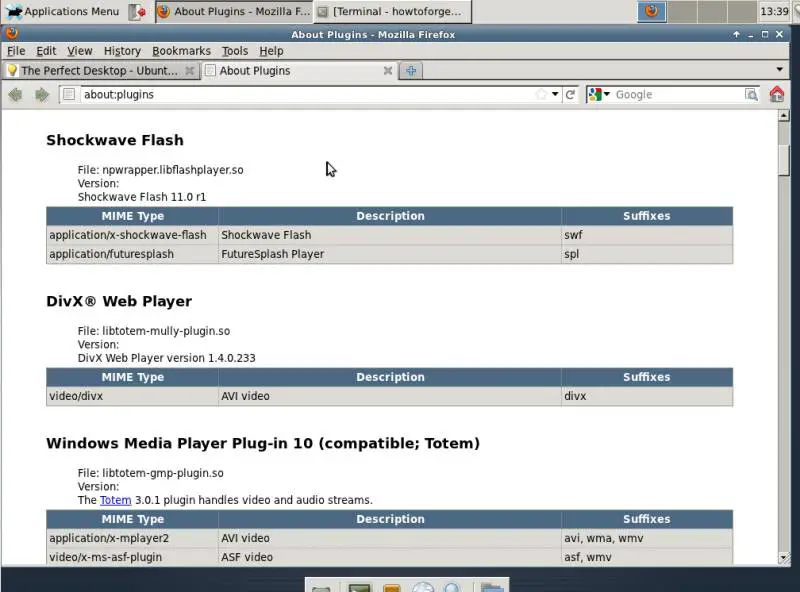The height and width of the screenshot is (592, 800).
Task: Click the 13:39 panel clock
Action: (x=774, y=11)
